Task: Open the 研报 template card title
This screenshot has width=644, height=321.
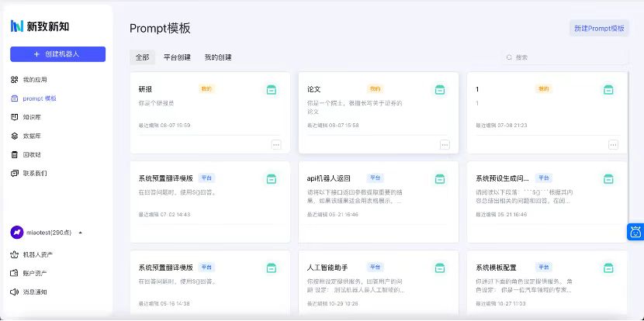Action: click(x=145, y=89)
